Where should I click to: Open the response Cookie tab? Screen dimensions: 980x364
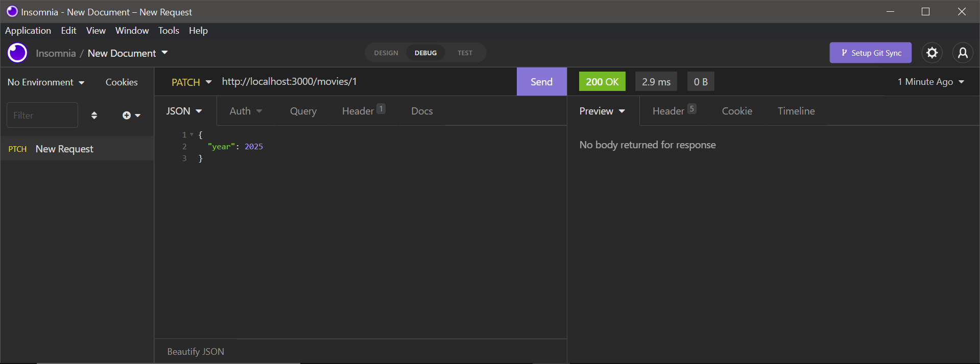737,111
